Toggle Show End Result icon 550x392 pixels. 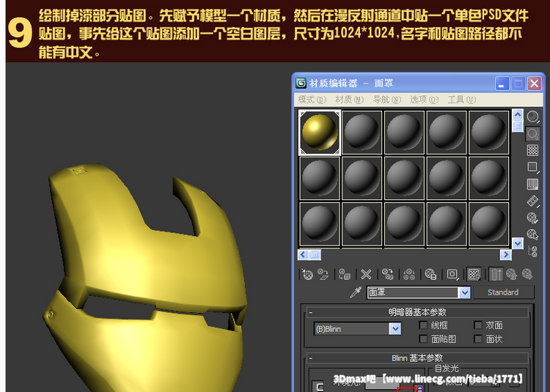coord(496,274)
